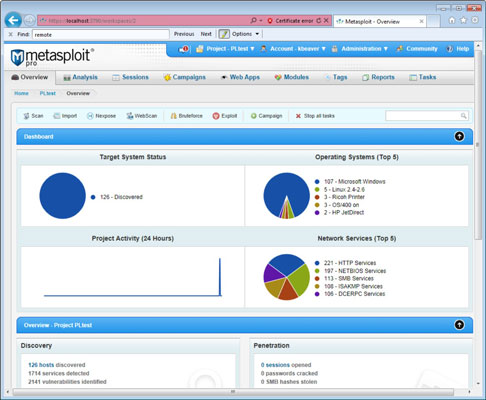Click the Network Services pie chart
This screenshot has height=400, width=486.
(x=287, y=277)
